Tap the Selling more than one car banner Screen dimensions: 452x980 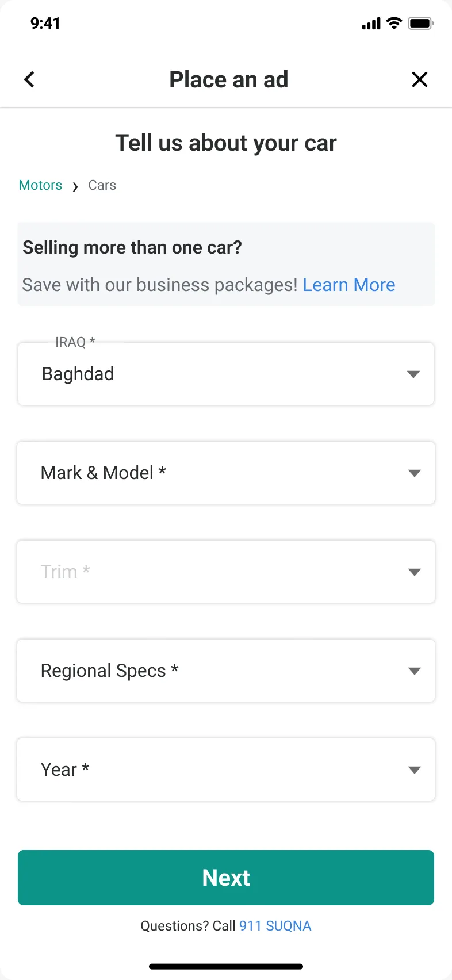pyautogui.click(x=226, y=265)
